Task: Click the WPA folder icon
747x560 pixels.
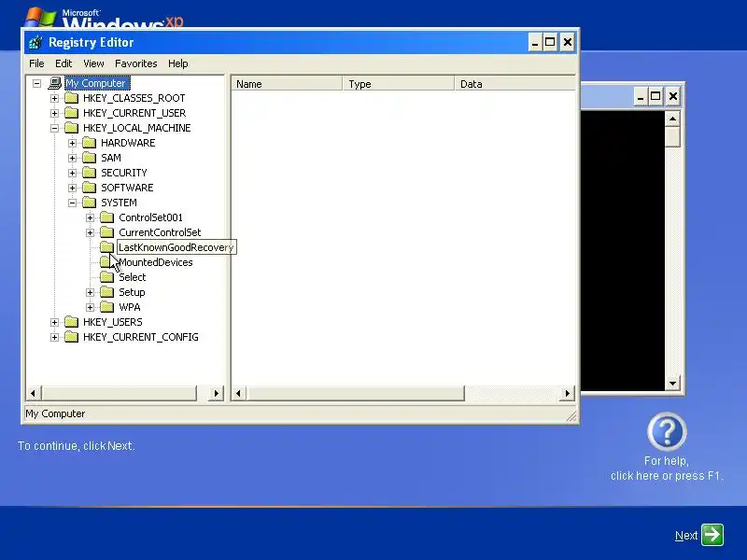Action: (x=107, y=307)
